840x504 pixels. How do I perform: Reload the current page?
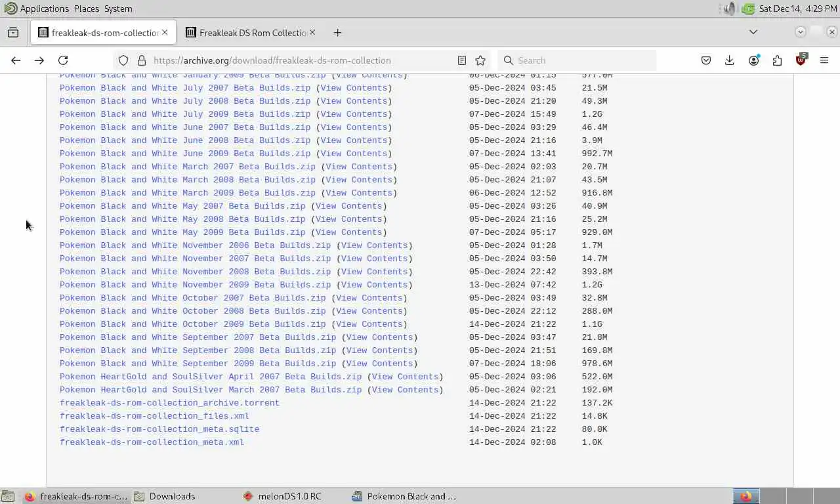tap(63, 60)
